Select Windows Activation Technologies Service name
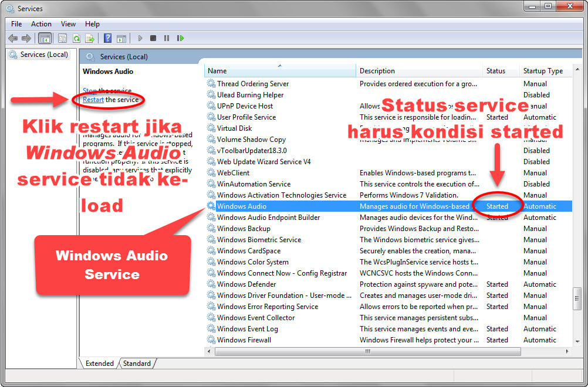This screenshot has height=387, width=588. (282, 195)
